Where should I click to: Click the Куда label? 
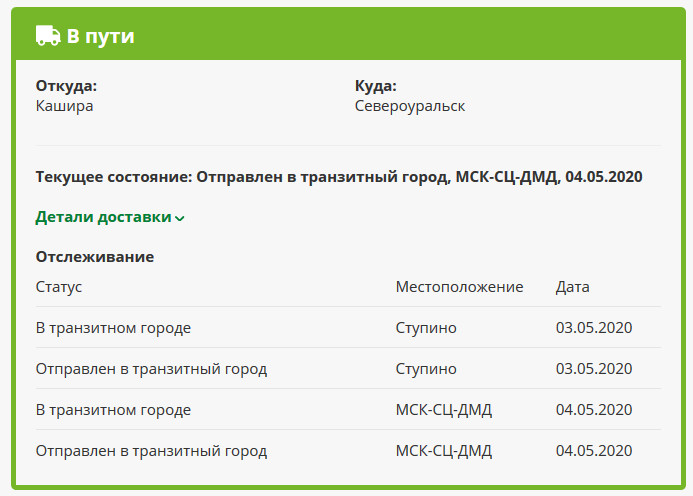click(x=376, y=85)
